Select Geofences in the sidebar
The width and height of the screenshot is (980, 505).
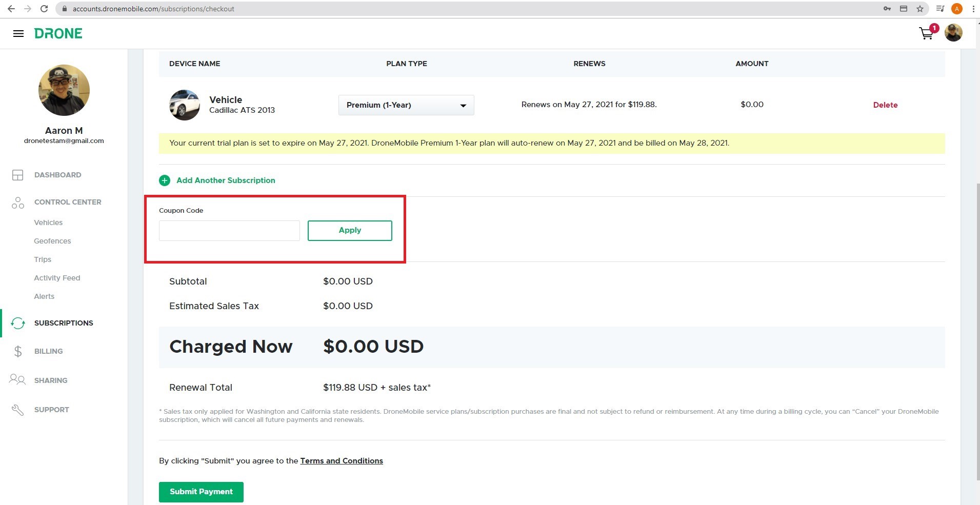(52, 241)
